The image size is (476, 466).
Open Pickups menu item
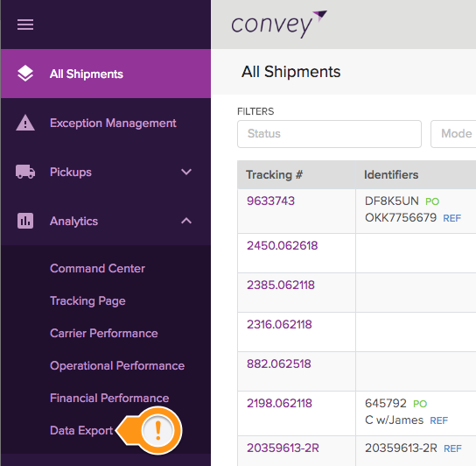[106, 172]
